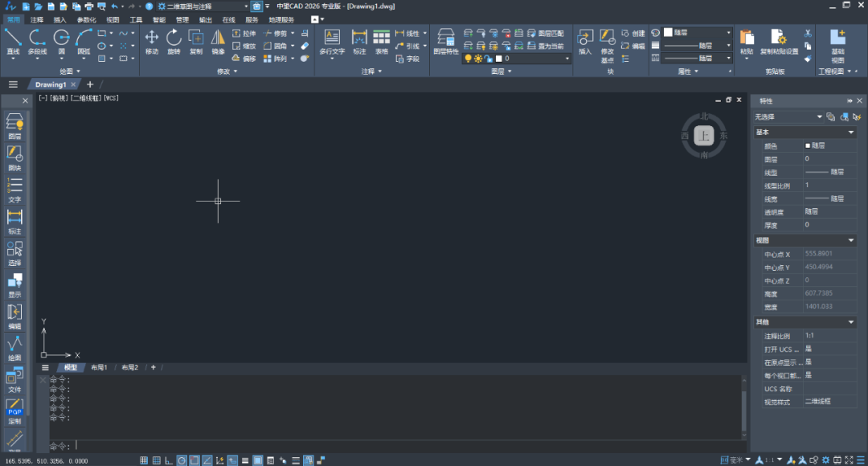Click the Move (移动) tool

coord(151,41)
